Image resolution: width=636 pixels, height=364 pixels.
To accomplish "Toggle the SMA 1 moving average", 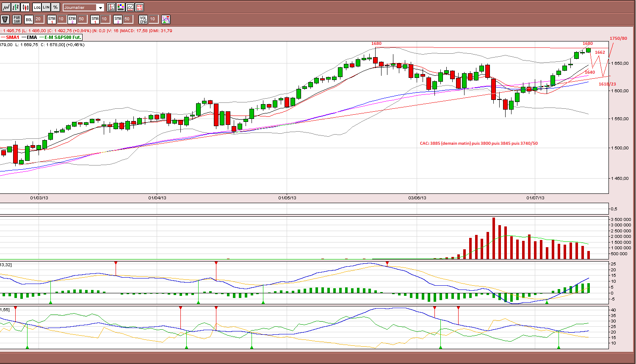I will coord(95,19).
